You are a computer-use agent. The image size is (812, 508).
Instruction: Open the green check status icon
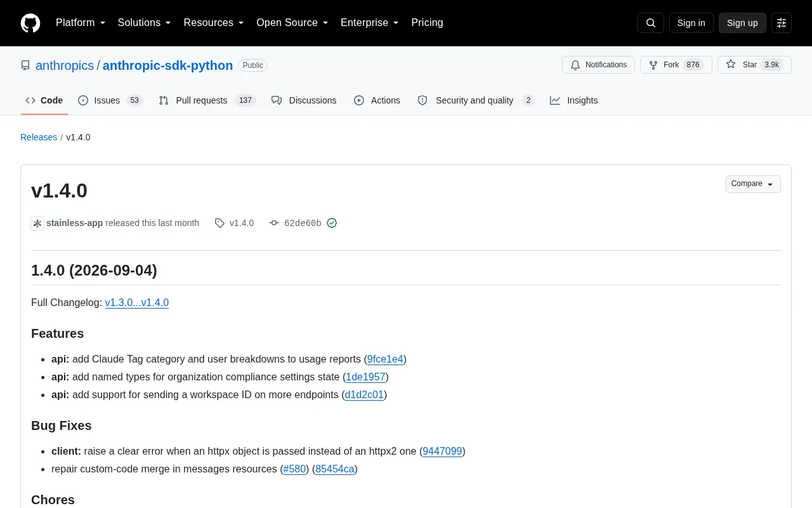332,223
